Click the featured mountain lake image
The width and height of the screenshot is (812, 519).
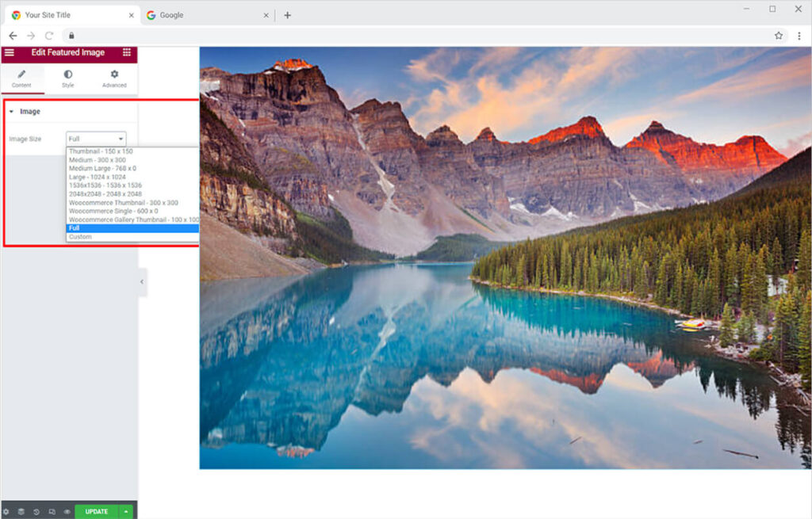tap(505, 258)
